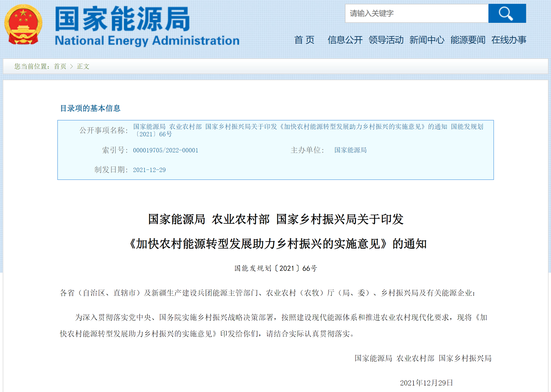Click the 目录项的基本信息 heading
The width and height of the screenshot is (551, 392).
pos(90,108)
